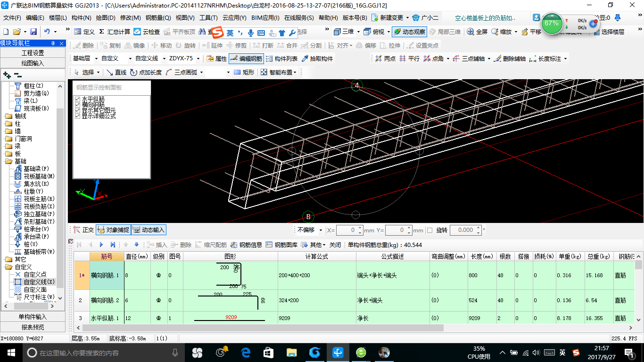Switch to 三维 3D view
Image resolution: width=644 pixels, height=362 pixels.
(x=344, y=32)
